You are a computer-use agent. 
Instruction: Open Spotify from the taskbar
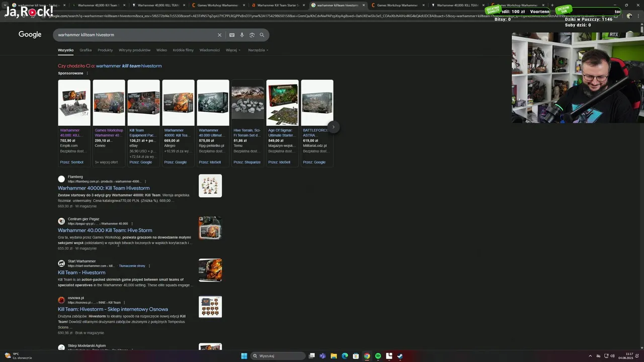378,356
